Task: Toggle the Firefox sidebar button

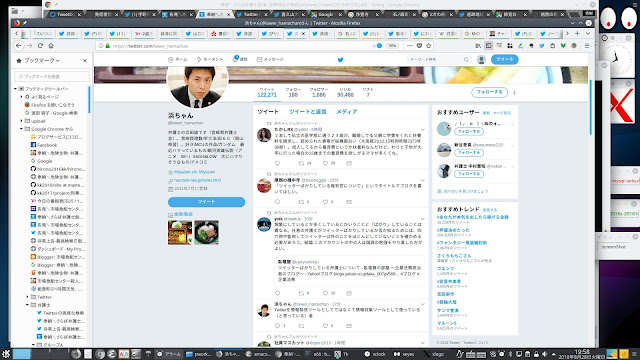Action: tap(489, 46)
